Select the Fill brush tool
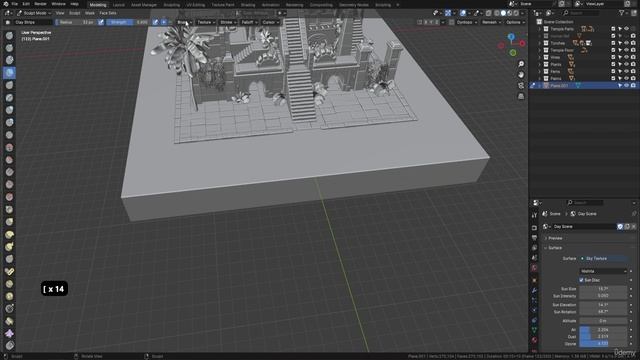The width and height of the screenshot is (640, 360). (9, 172)
